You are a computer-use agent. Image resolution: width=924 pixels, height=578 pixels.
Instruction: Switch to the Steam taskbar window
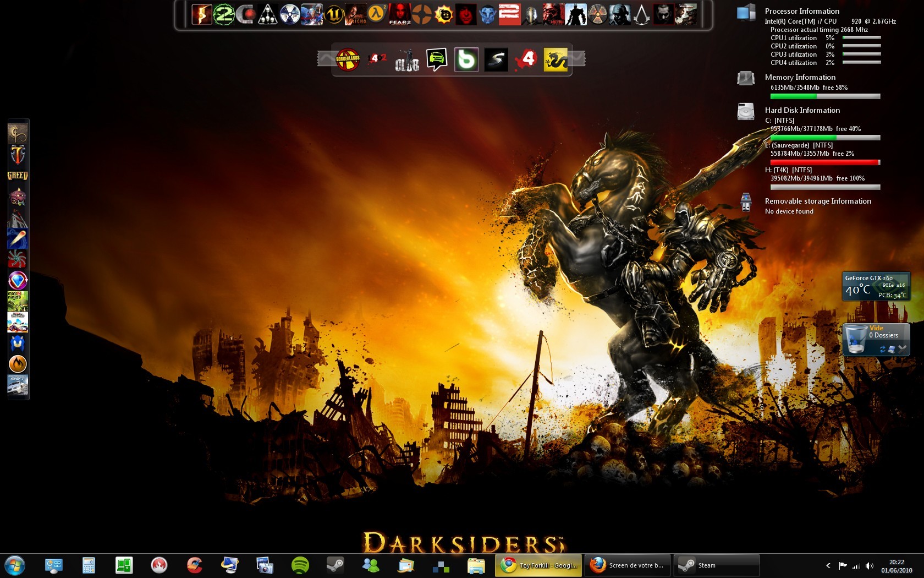716,565
